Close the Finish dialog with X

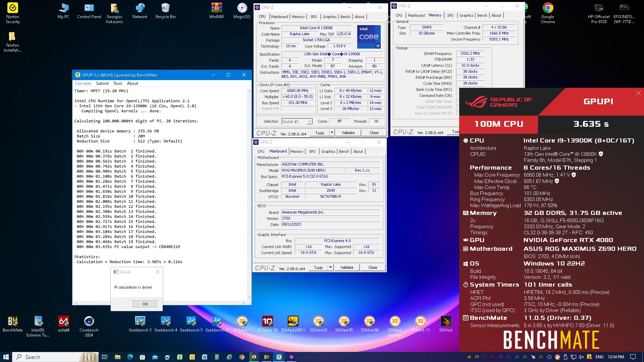pos(158,272)
